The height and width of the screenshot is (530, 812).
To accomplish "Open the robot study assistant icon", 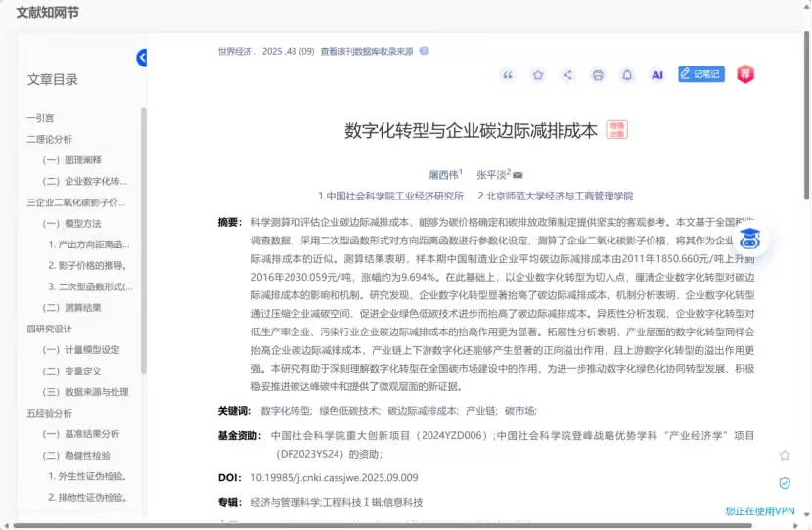I will tap(749, 239).
